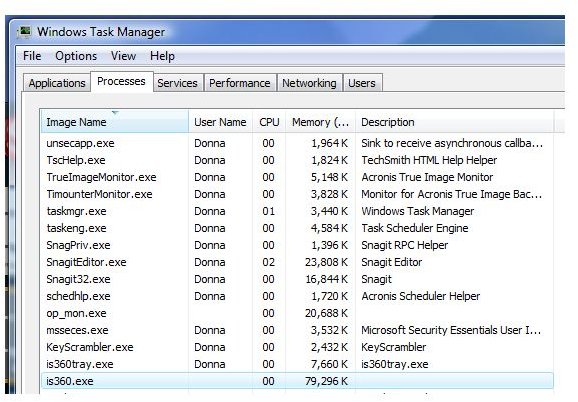
Task: Click the Task Manager title bar icon
Action: (25, 32)
